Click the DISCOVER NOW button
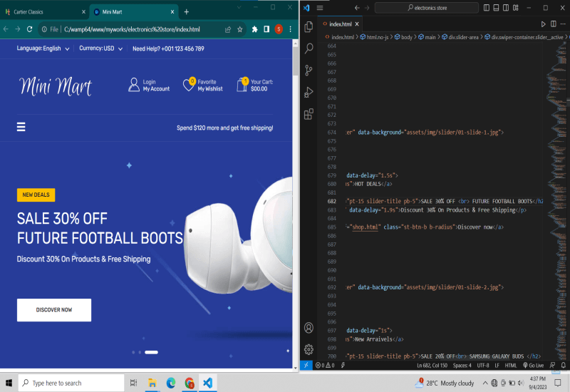Screen dimensions: 570x392 coord(54,310)
